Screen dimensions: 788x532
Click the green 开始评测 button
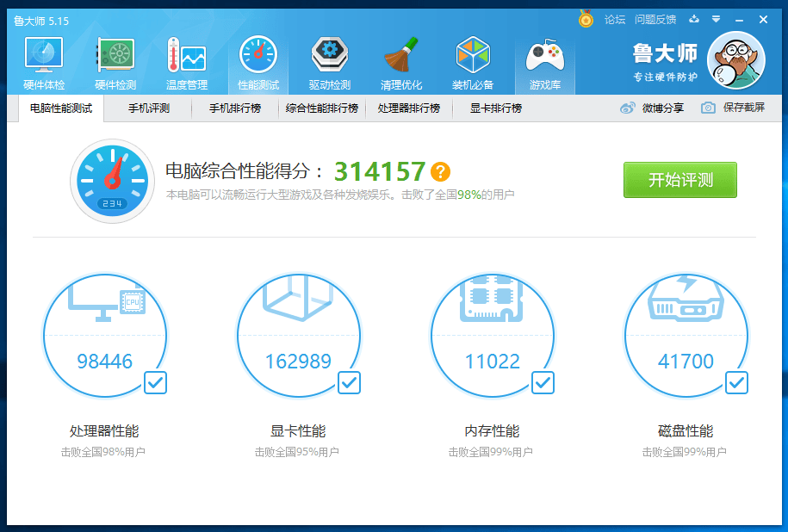(680, 180)
